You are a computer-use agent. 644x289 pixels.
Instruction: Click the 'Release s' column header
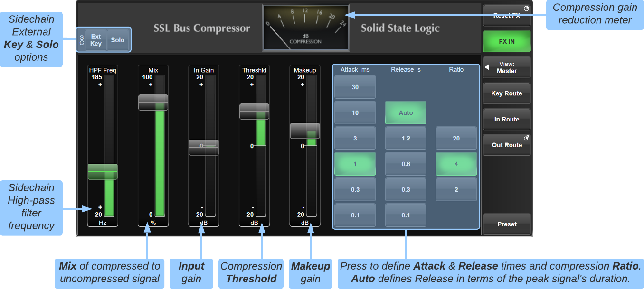tap(406, 70)
